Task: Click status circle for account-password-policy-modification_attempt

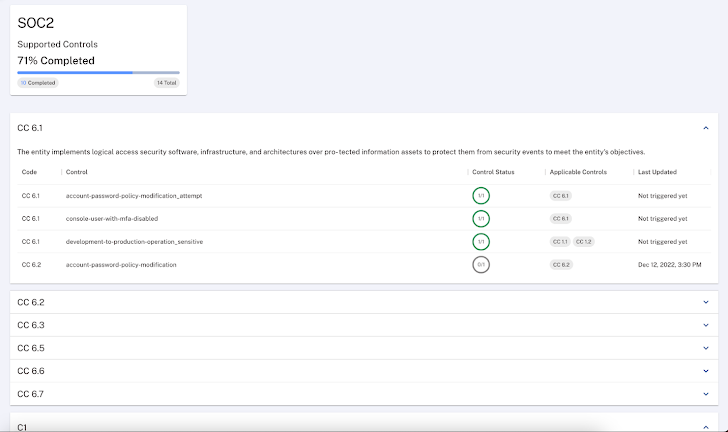Action: (481, 195)
